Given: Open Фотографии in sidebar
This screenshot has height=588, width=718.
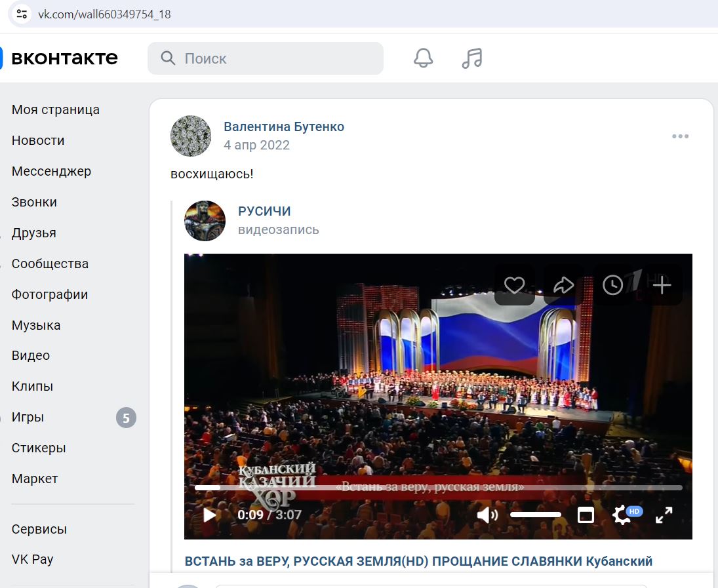Looking at the screenshot, I should 49,294.
